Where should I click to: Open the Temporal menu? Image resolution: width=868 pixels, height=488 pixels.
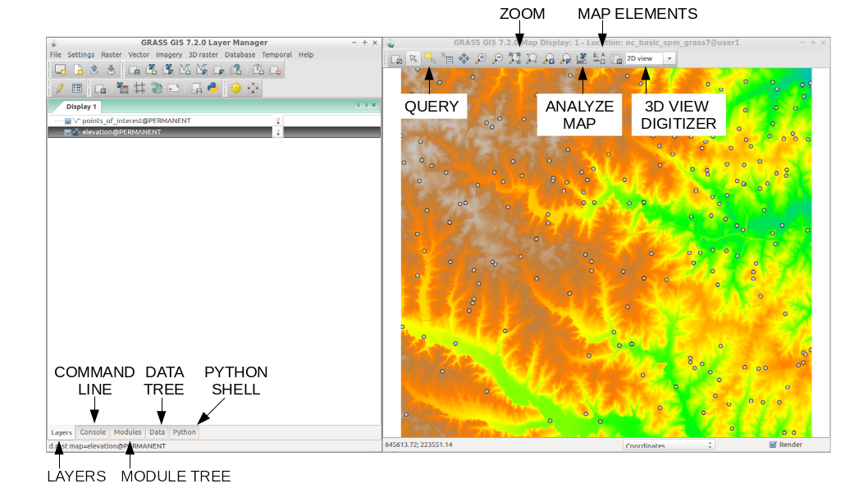coord(276,55)
